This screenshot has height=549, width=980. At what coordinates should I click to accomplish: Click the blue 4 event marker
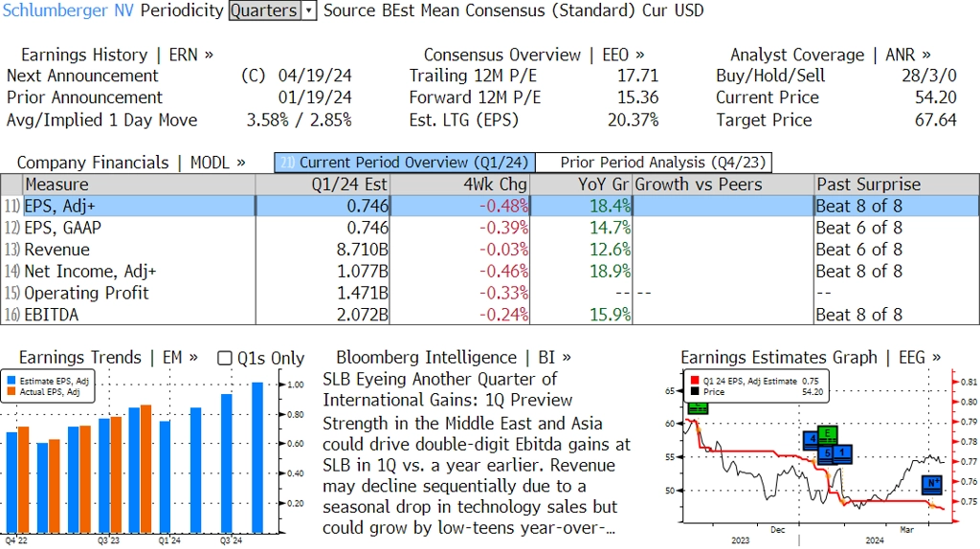812,440
